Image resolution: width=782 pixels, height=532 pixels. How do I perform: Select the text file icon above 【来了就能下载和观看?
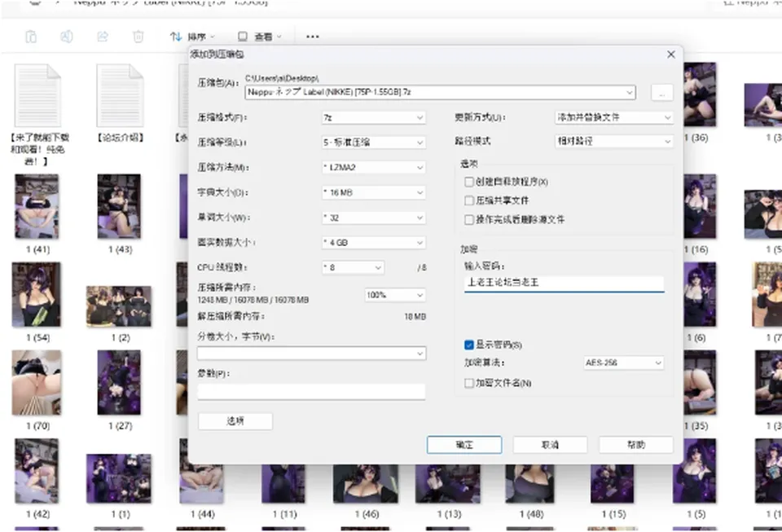pos(38,95)
